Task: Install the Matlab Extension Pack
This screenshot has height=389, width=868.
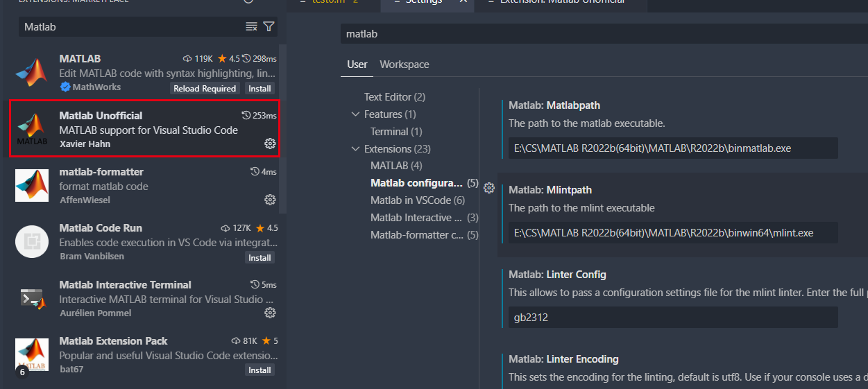Action: pos(260,370)
